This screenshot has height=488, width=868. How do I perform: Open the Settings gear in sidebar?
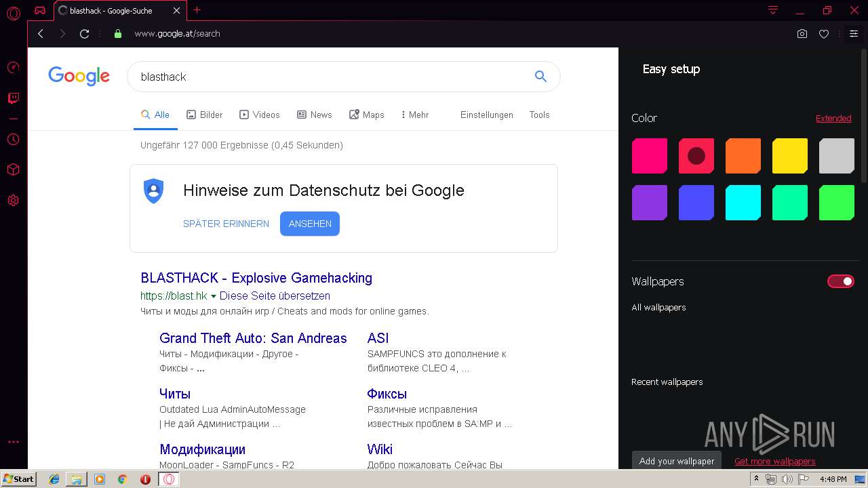click(x=13, y=201)
